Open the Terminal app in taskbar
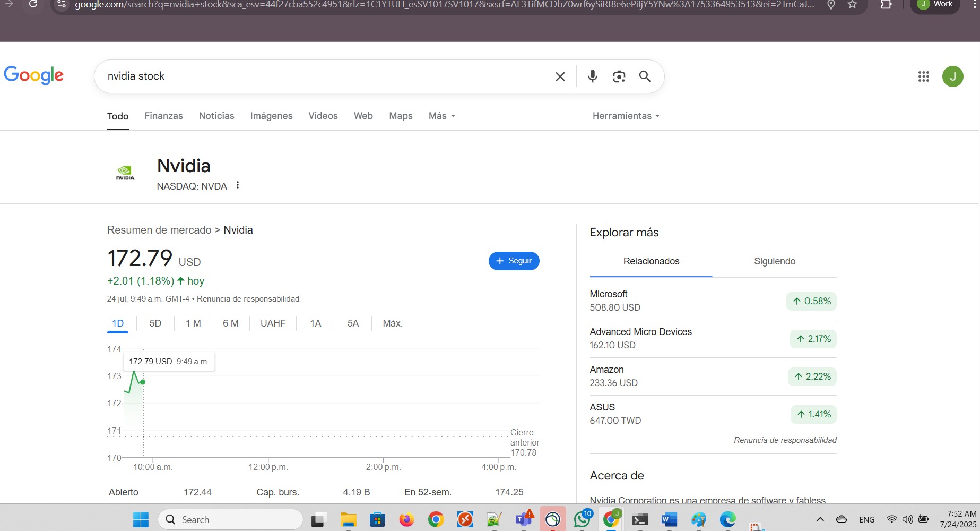This screenshot has height=531, width=980. 640,519
